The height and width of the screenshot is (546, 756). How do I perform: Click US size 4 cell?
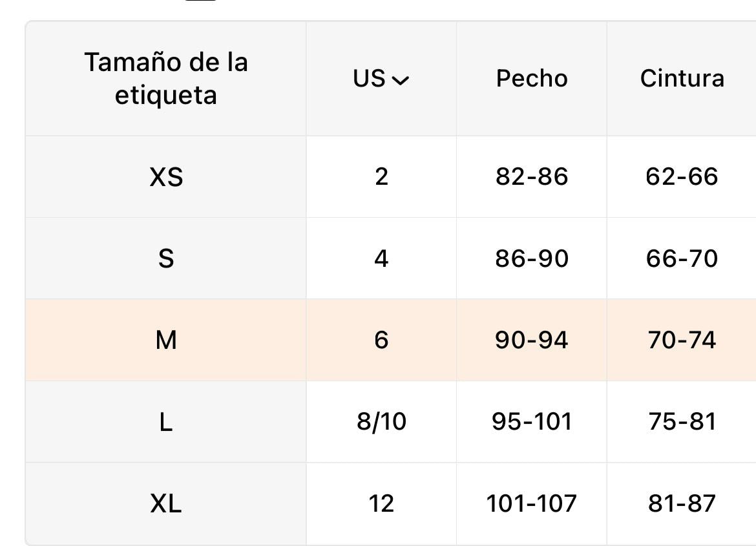(381, 258)
